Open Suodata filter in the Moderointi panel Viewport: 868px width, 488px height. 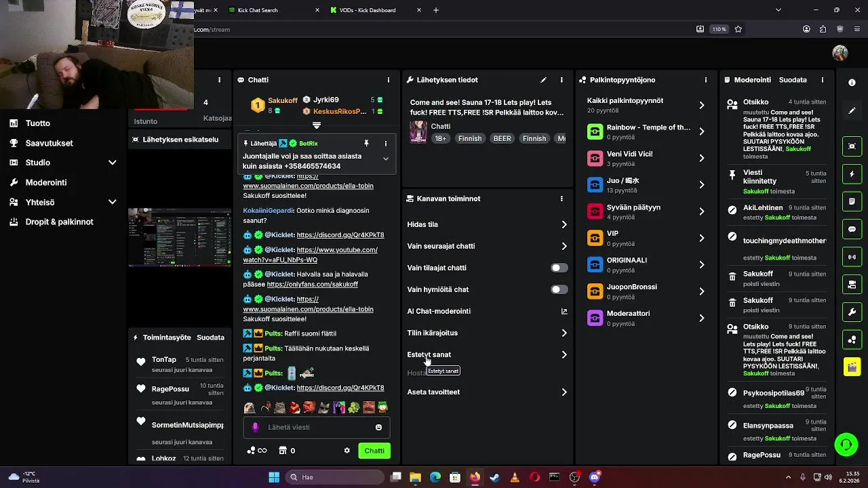(x=793, y=80)
